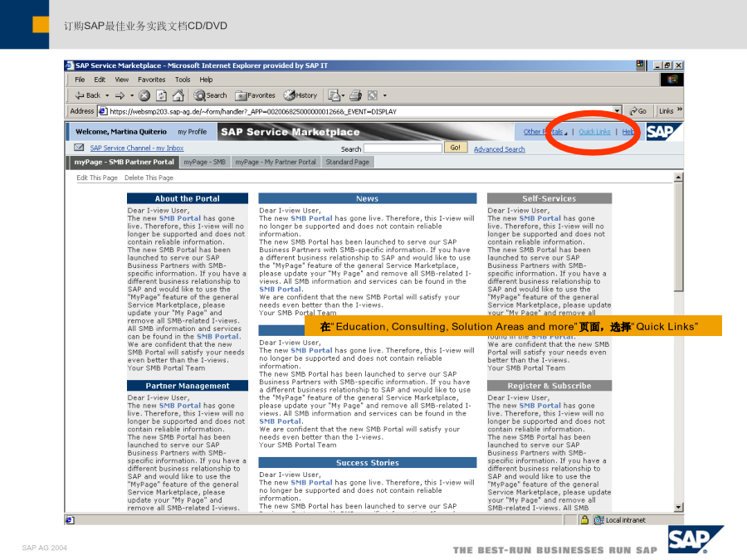Click the Self-Services section header
This screenshot has width=747, height=560.
pos(549,198)
